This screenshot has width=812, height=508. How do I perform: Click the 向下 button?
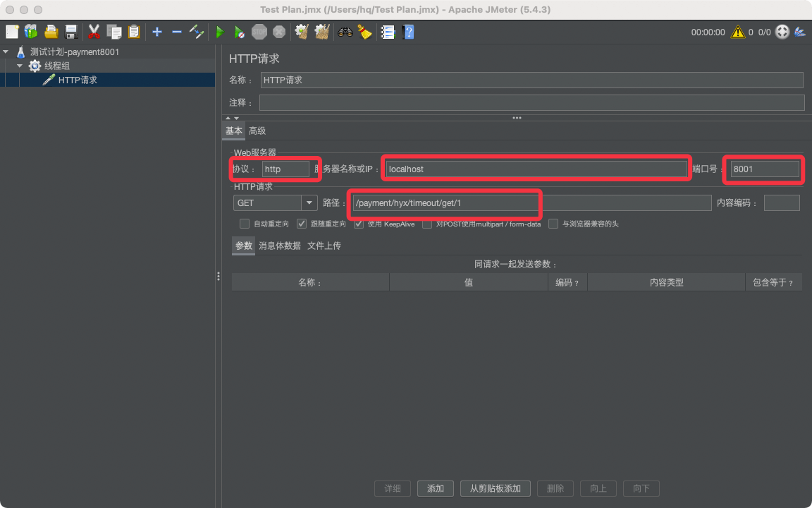point(641,488)
